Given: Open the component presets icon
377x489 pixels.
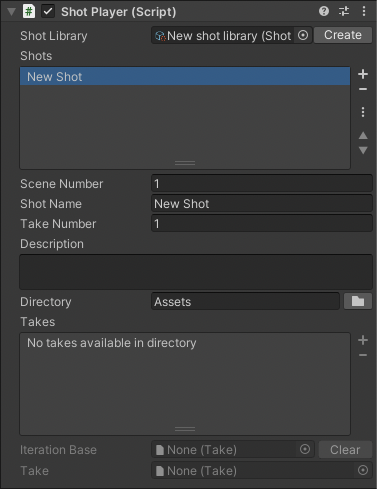Looking at the screenshot, I should click(344, 12).
